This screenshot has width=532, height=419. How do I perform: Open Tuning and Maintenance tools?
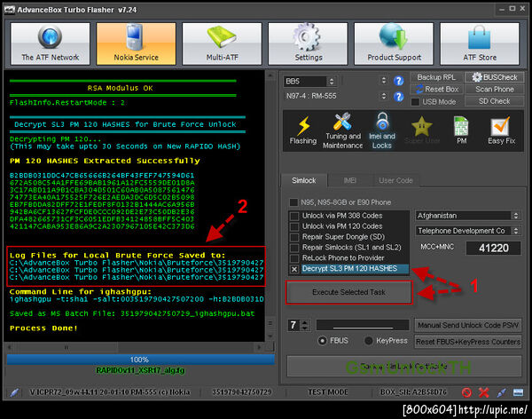pyautogui.click(x=342, y=130)
